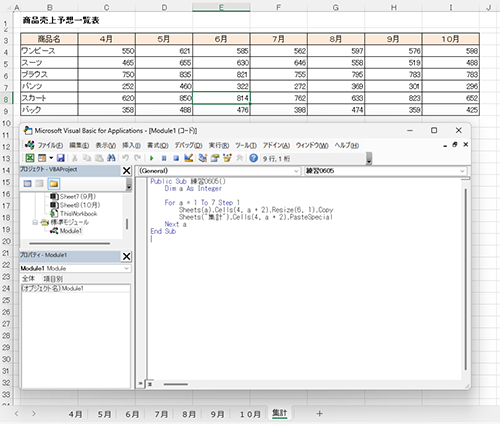Switch to the 7月 sheet tab
Screen dimensions: 500x424
pos(161,414)
